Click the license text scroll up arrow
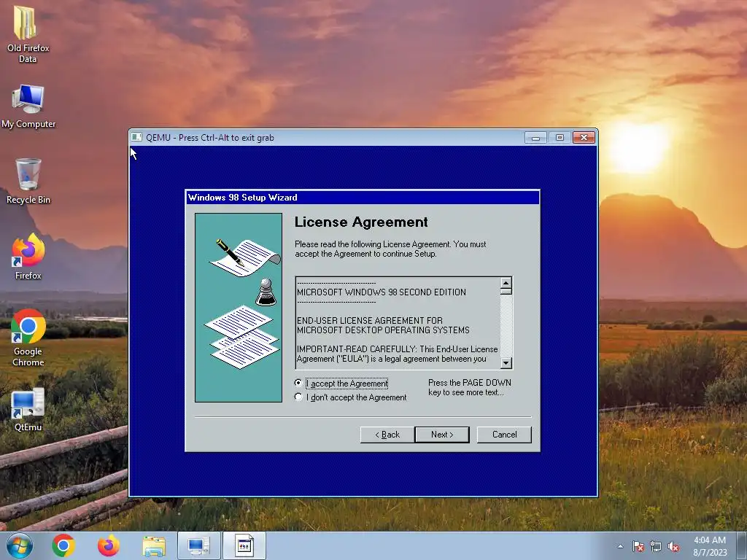This screenshot has width=747, height=560. 506,282
